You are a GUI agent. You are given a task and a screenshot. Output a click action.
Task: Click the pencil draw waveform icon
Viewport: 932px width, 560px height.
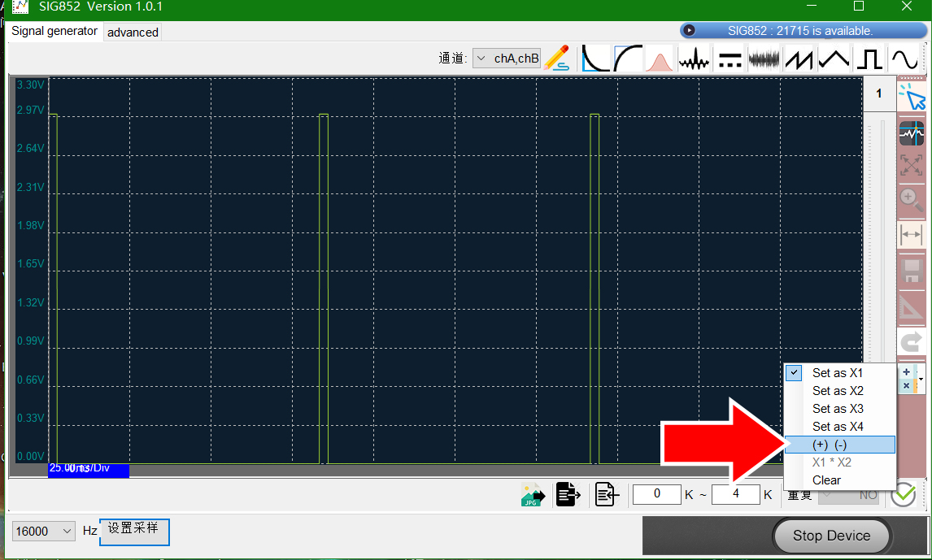556,59
